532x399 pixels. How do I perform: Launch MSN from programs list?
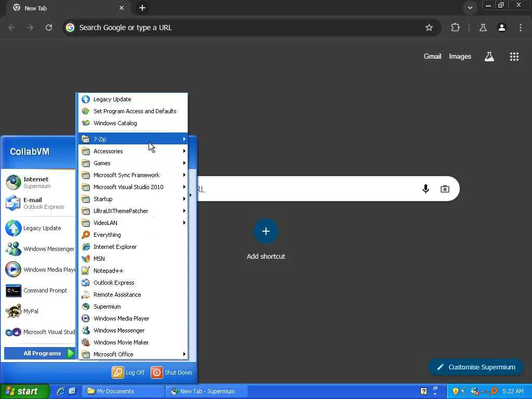coord(133,259)
